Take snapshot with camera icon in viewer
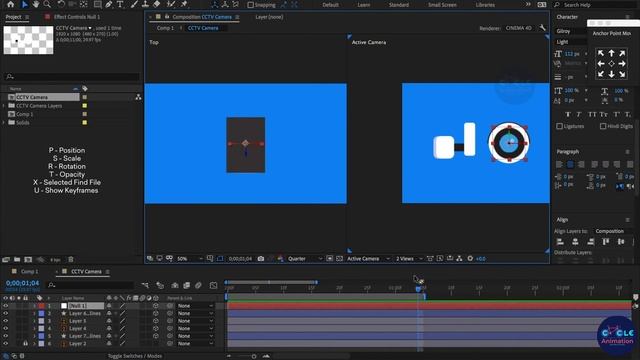This screenshot has width=640, height=360. tap(260, 258)
